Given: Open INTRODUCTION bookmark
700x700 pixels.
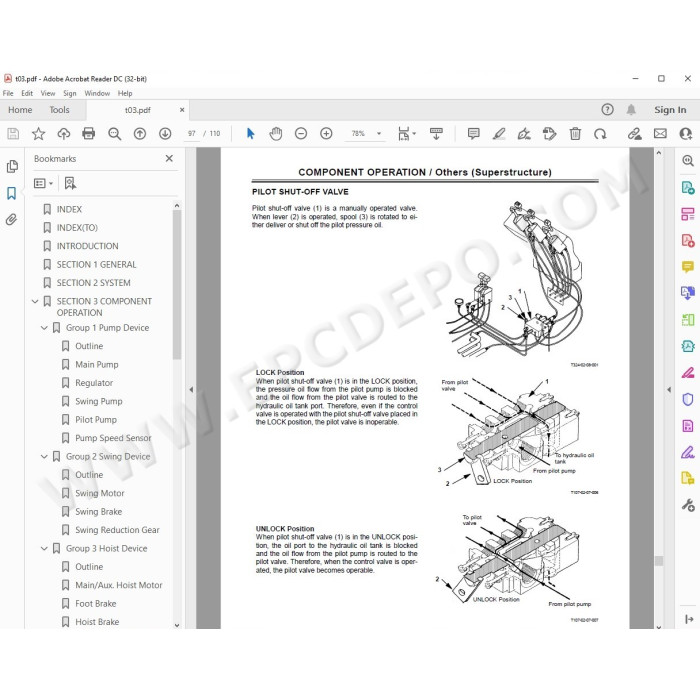Looking at the screenshot, I should tap(88, 246).
